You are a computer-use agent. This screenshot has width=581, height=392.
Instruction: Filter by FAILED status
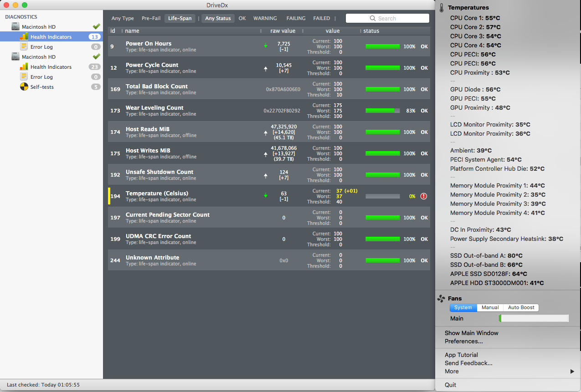coord(321,19)
